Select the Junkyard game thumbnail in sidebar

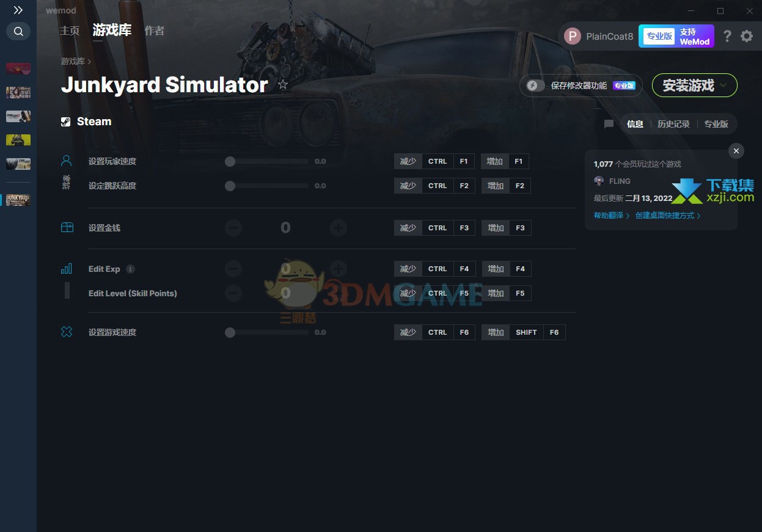click(x=18, y=200)
